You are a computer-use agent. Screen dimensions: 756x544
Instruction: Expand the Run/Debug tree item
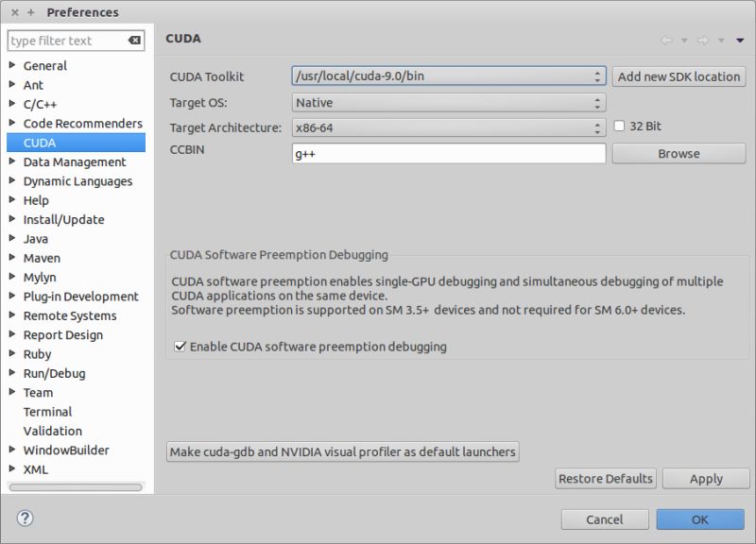pyautogui.click(x=12, y=373)
